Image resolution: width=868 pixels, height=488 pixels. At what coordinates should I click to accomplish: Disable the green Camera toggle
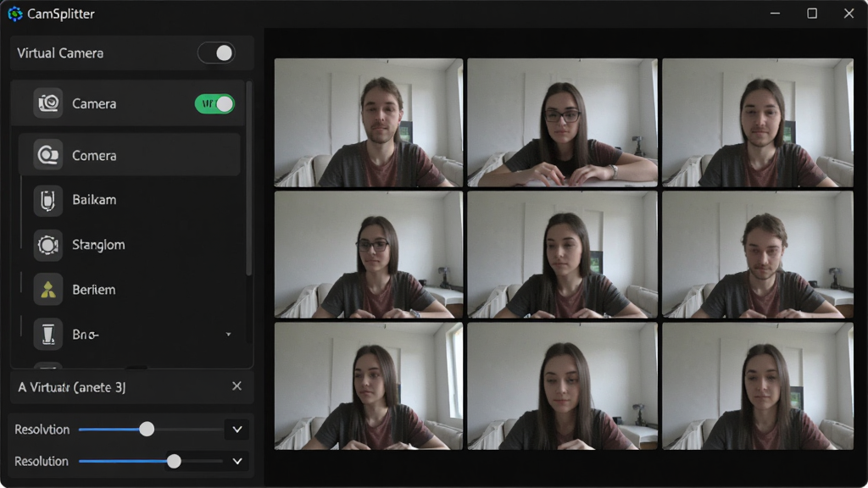pos(214,103)
